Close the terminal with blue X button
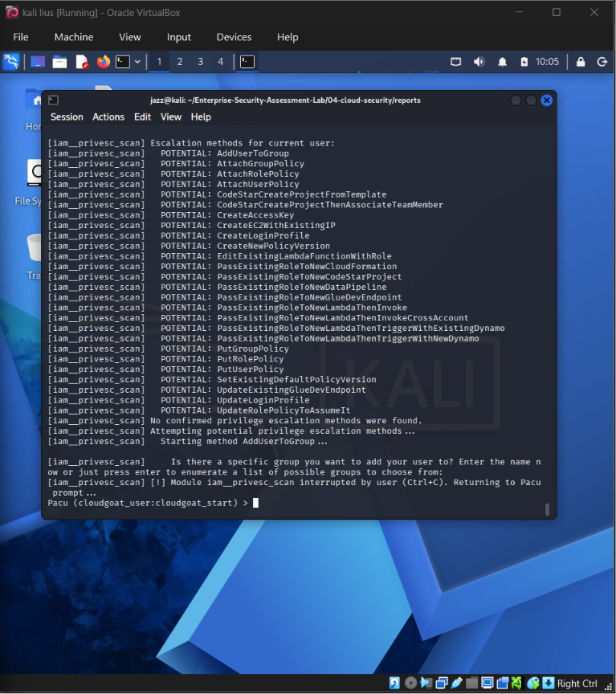Viewport: 616px width, 694px height. [x=546, y=100]
